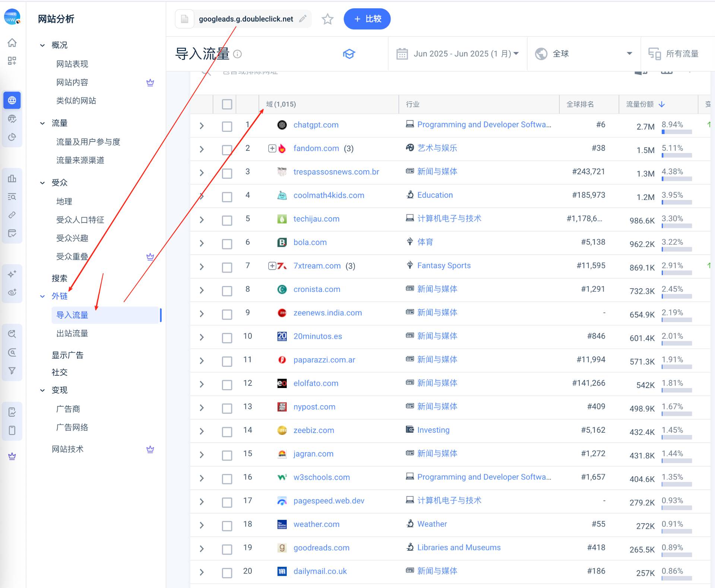Open the 全球 region dropdown
Image resolution: width=715 pixels, height=588 pixels.
[x=584, y=54]
